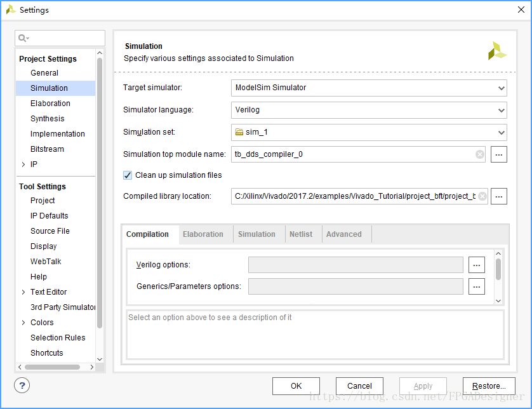Expand the IP tree item
Screen dimensions: 532x409
pos(23,164)
